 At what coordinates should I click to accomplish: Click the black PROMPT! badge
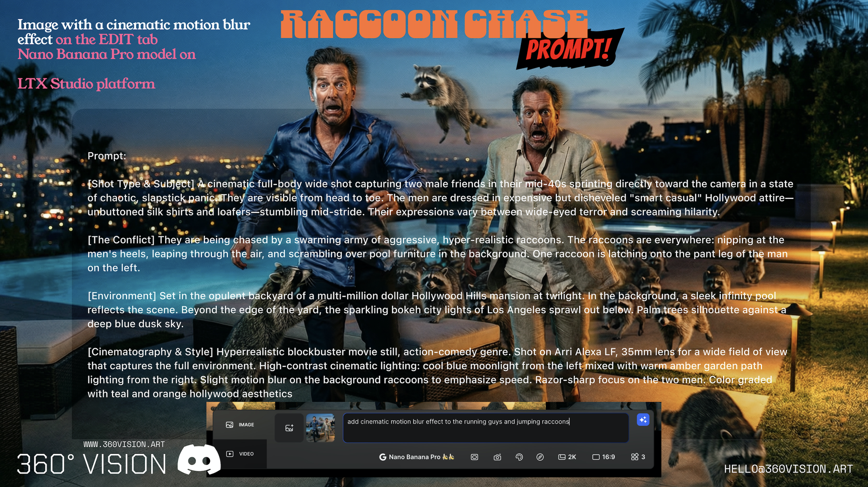coord(569,49)
